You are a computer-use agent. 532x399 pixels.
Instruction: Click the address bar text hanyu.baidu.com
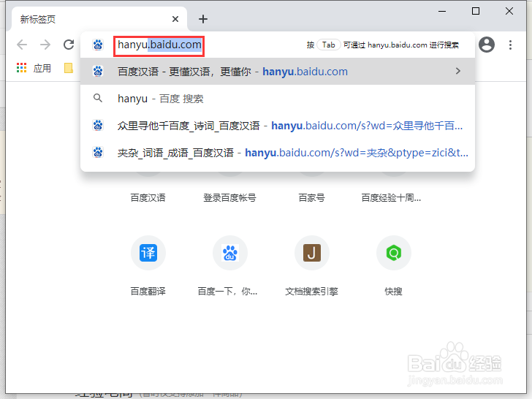click(x=159, y=45)
